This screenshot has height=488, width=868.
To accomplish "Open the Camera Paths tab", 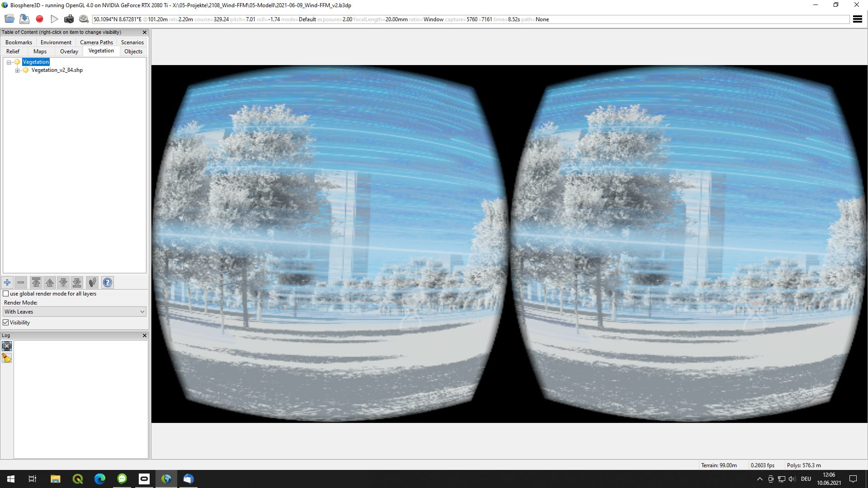I will (96, 42).
